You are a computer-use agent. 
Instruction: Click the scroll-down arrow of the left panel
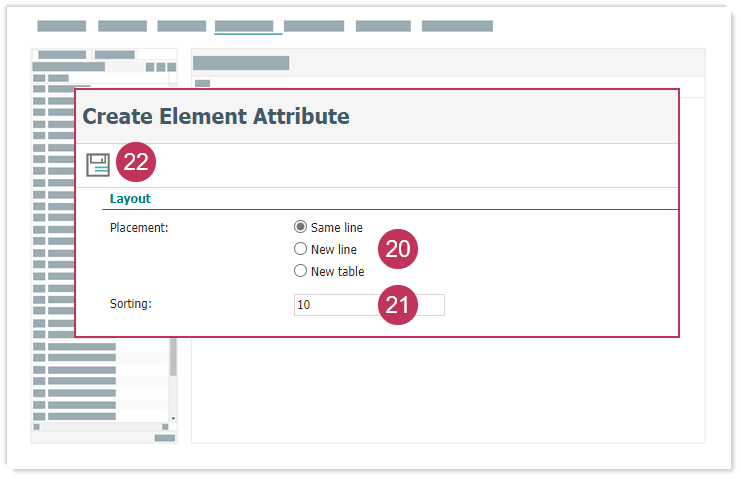[173, 417]
